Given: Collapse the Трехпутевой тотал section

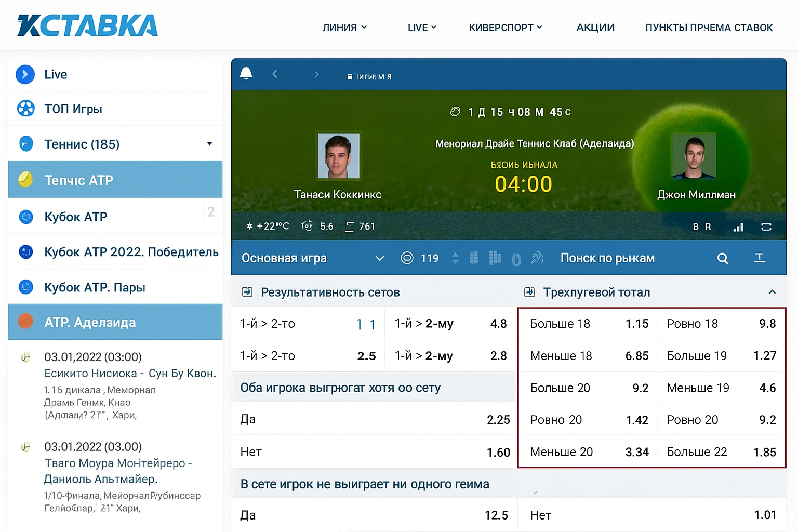Looking at the screenshot, I should pyautogui.click(x=772, y=292).
